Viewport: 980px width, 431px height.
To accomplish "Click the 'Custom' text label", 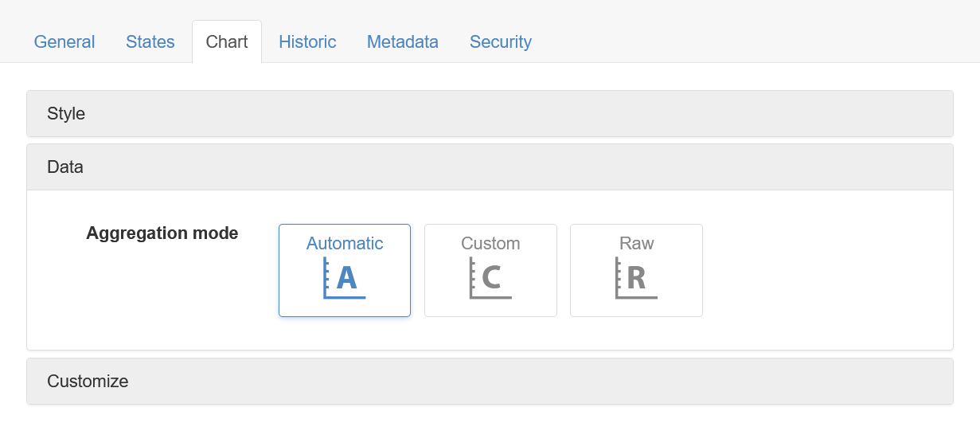I will (x=490, y=244).
